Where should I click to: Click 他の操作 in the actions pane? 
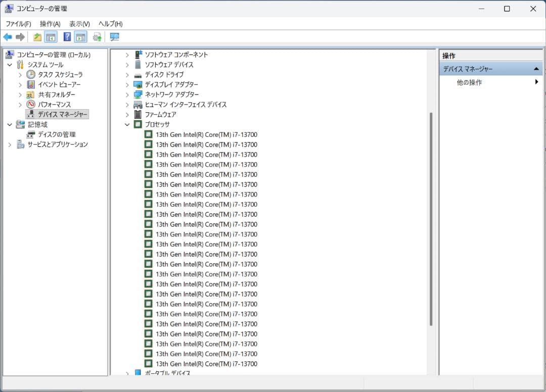point(469,82)
